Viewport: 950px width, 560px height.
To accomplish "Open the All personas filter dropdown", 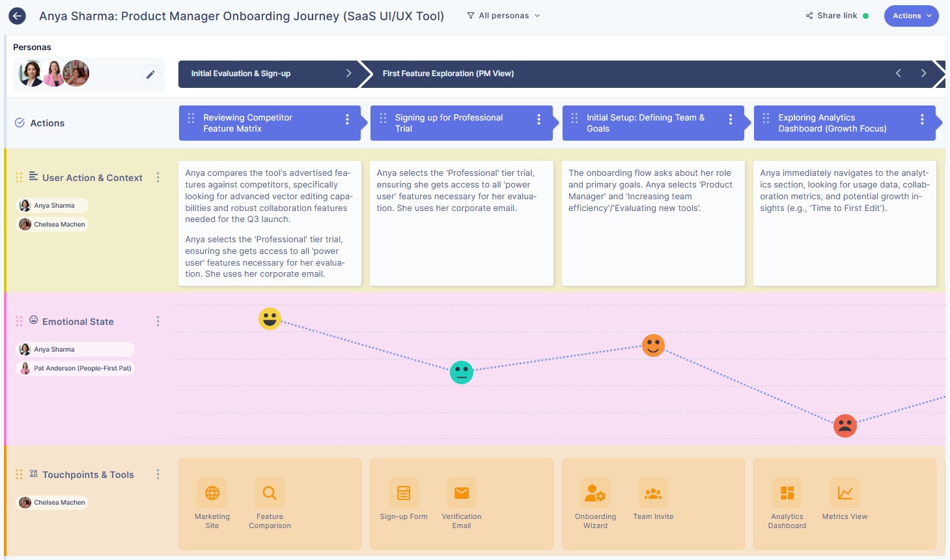I will tap(503, 16).
